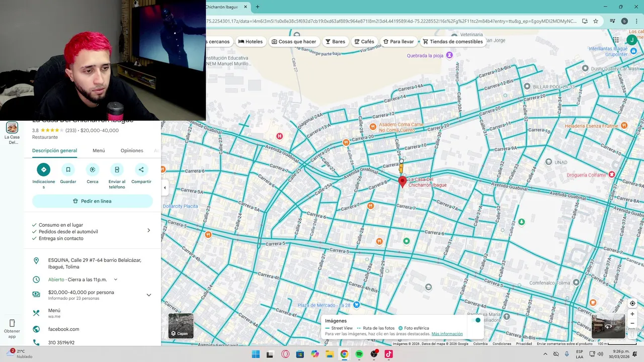Viewport: 644px width, 362px height.
Task: Open the Más información link
Action: pos(447,334)
